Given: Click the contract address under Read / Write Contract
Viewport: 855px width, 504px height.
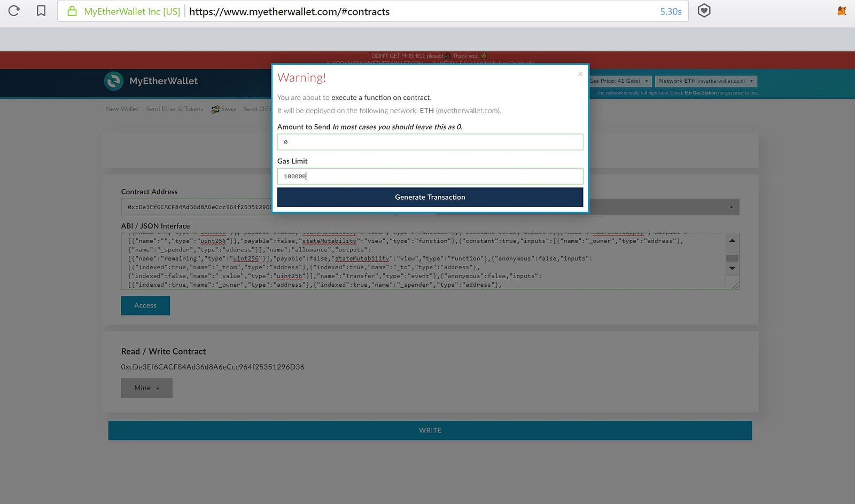Looking at the screenshot, I should click(x=213, y=367).
